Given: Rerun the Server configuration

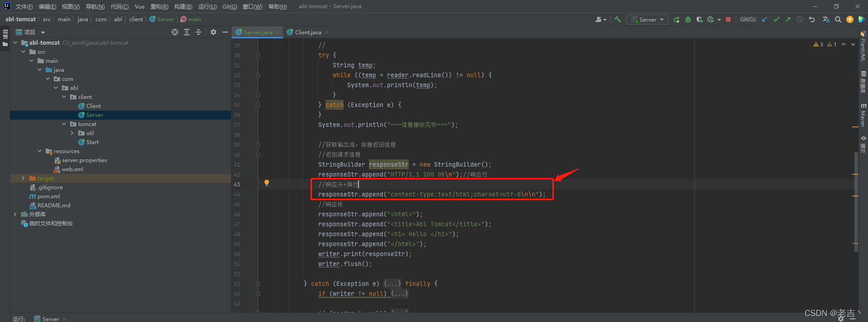Looking at the screenshot, I should (x=676, y=19).
